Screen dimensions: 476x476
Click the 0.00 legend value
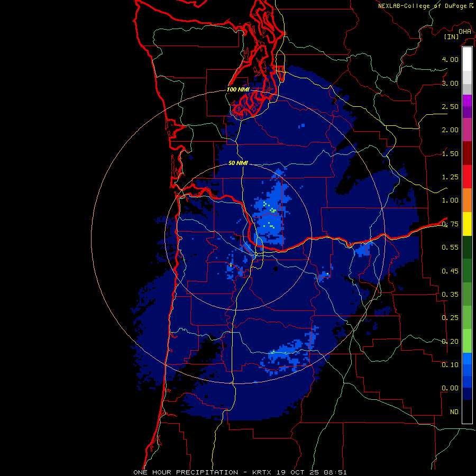point(450,388)
